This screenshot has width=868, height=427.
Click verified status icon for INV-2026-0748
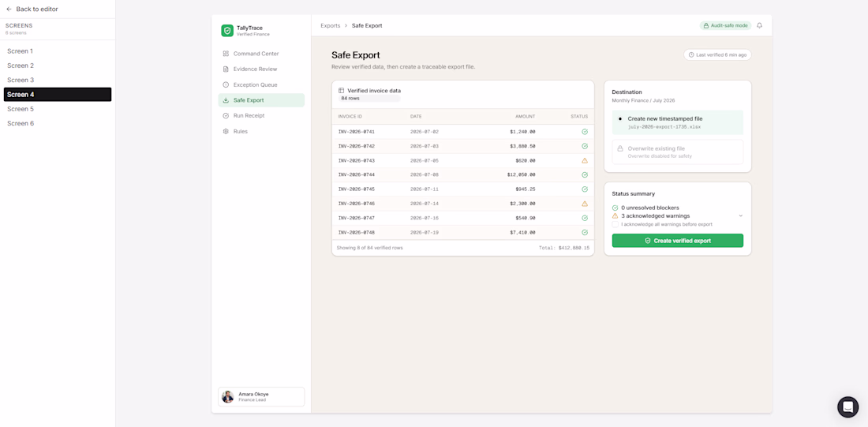585,233
